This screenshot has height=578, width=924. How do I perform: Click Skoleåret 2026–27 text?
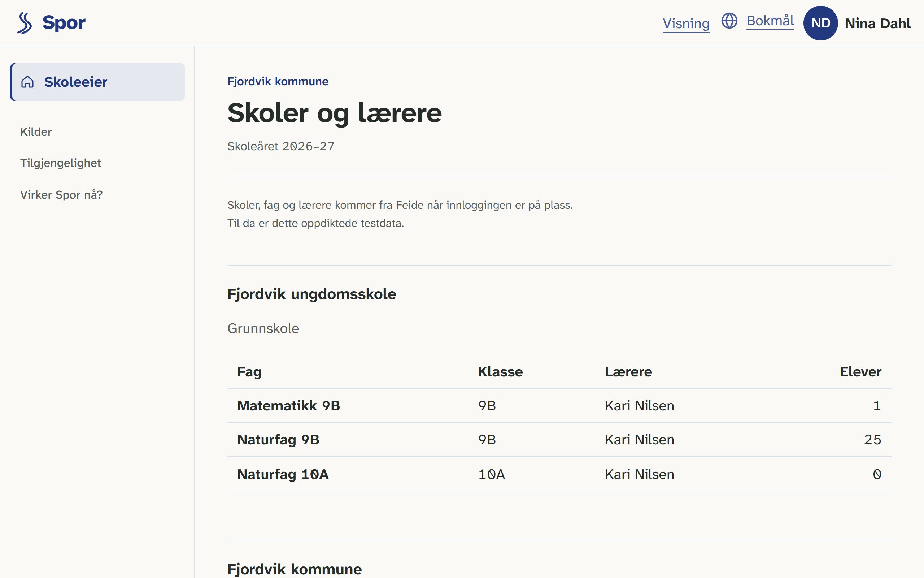point(281,146)
